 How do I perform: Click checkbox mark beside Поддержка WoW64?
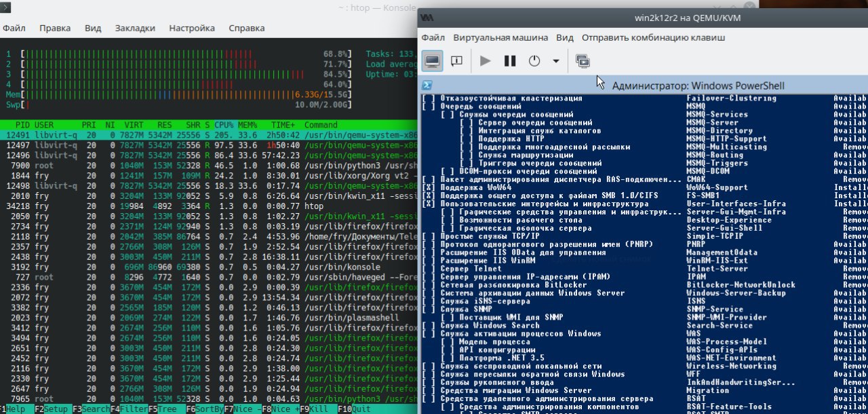tap(429, 187)
